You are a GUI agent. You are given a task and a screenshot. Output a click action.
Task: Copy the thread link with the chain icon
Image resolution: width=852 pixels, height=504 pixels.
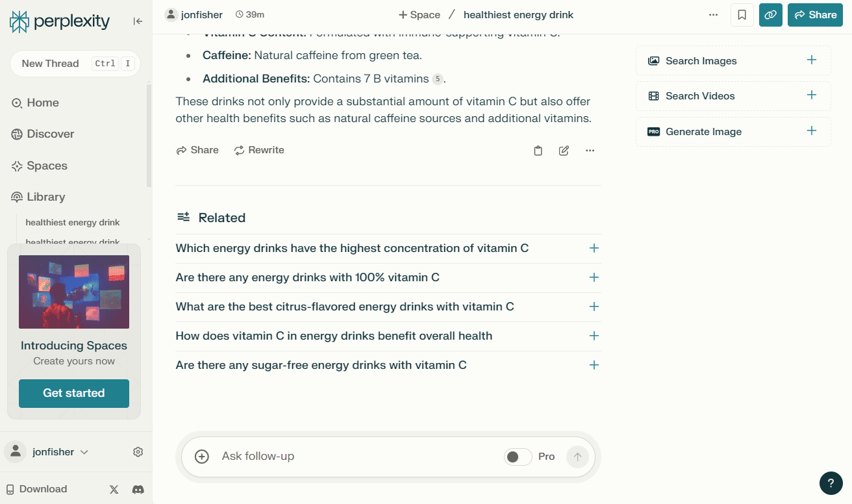[x=770, y=15]
